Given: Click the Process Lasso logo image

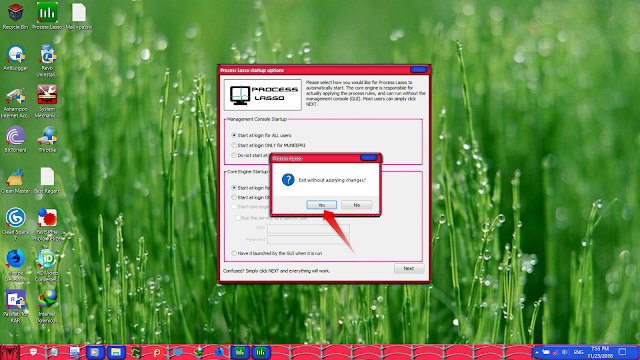Looking at the screenshot, I should coord(263,95).
